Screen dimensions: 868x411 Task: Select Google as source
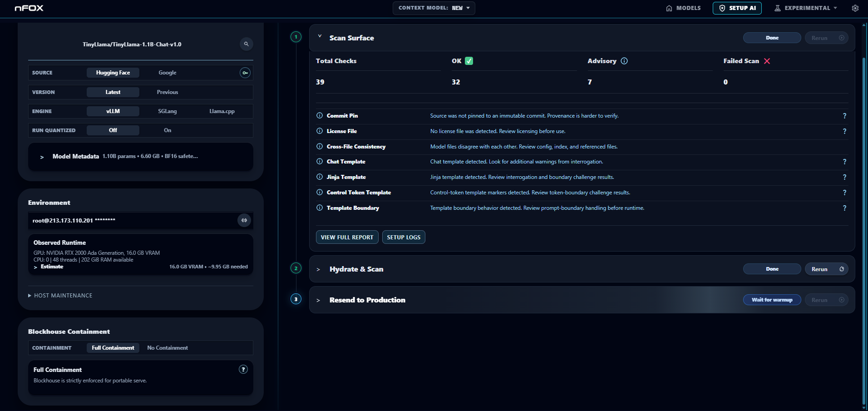(x=168, y=73)
